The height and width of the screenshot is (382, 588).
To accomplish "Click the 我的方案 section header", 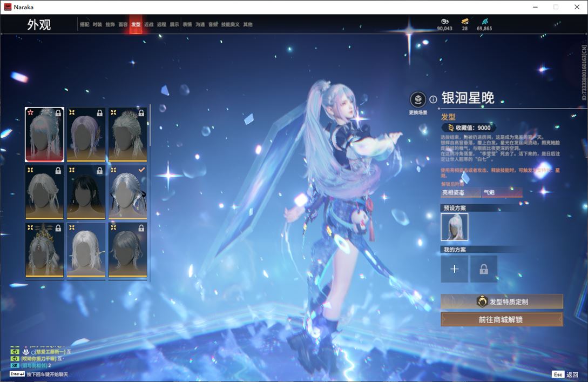I will click(x=455, y=250).
